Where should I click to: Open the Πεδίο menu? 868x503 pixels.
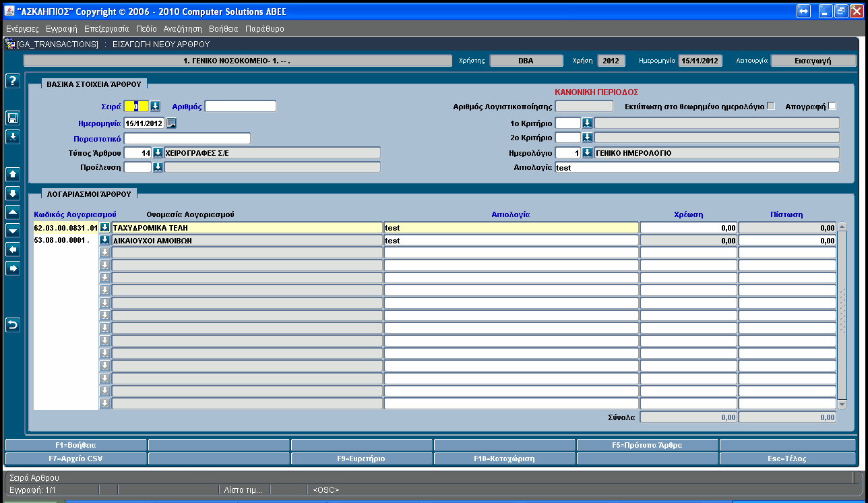tap(146, 29)
